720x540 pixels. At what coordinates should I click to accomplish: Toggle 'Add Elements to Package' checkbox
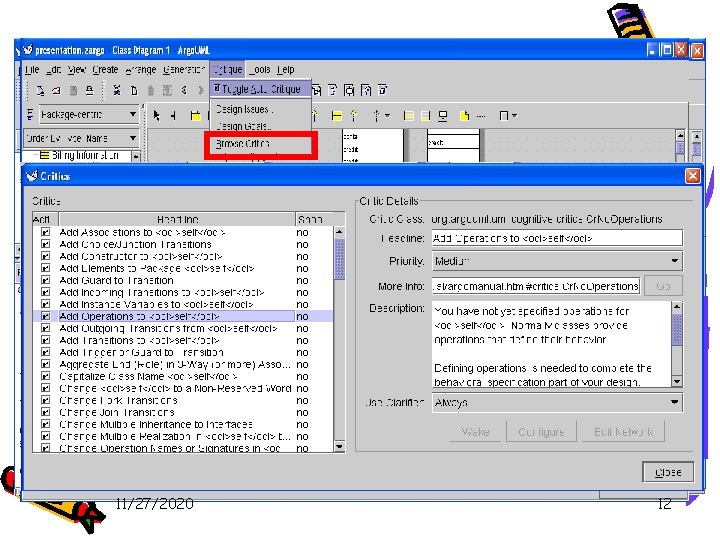[x=45, y=268]
